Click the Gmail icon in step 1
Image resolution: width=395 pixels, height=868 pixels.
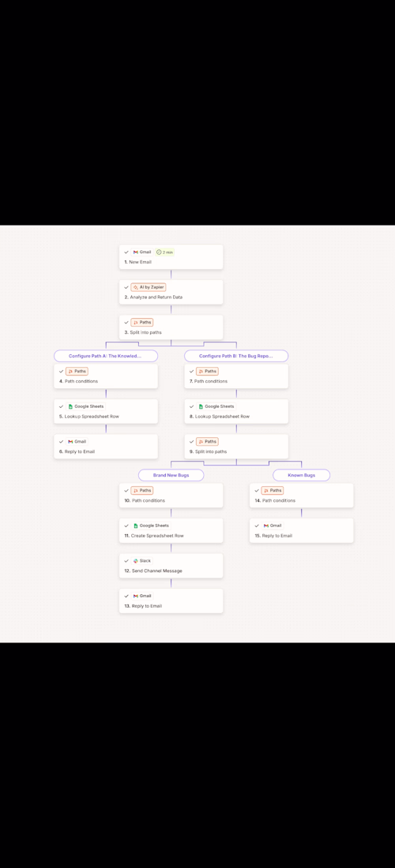tap(136, 252)
